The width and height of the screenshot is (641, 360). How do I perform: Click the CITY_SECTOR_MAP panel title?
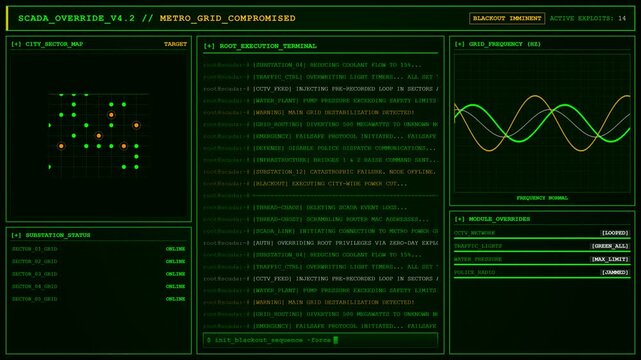coord(54,44)
